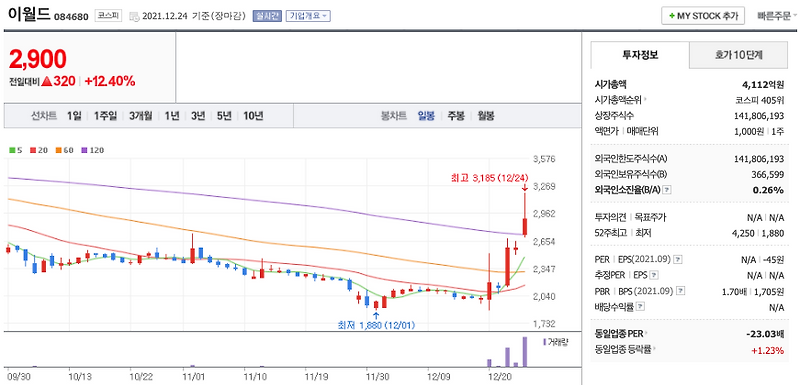Image resolution: width=800 pixels, height=385 pixels.
Task: Click the market cap value 4,112억원
Action: click(x=763, y=84)
